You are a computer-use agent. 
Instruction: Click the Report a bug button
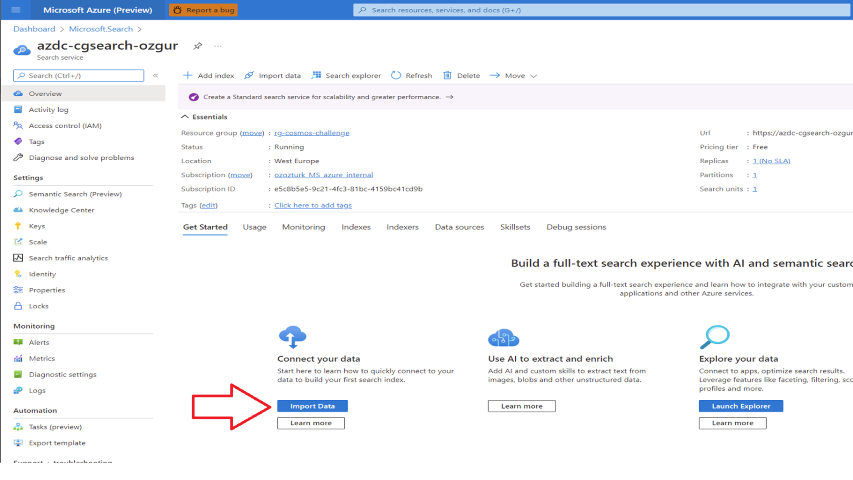tap(203, 10)
